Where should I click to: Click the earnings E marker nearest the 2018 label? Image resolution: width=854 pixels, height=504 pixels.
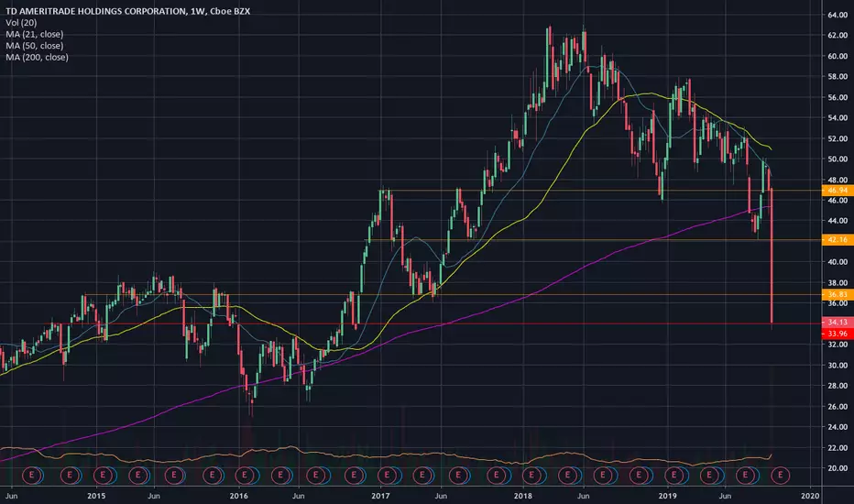(531, 475)
